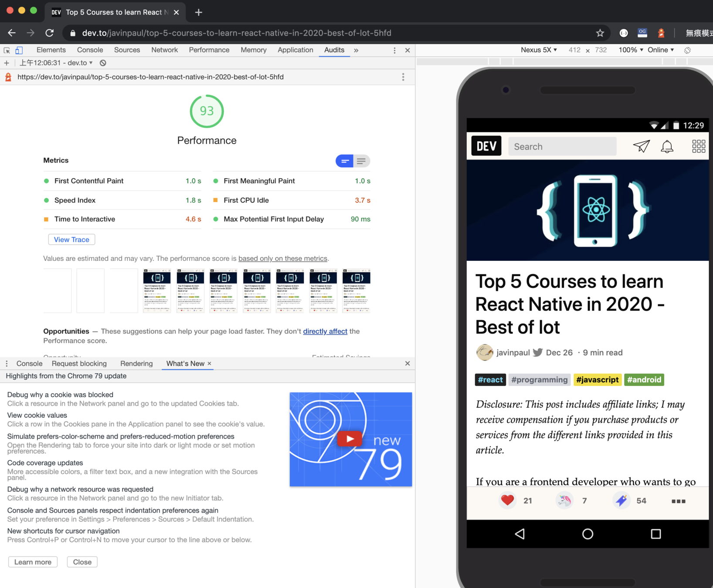713x588 pixels.
Task: Open the article more options dots
Action: 678,501
